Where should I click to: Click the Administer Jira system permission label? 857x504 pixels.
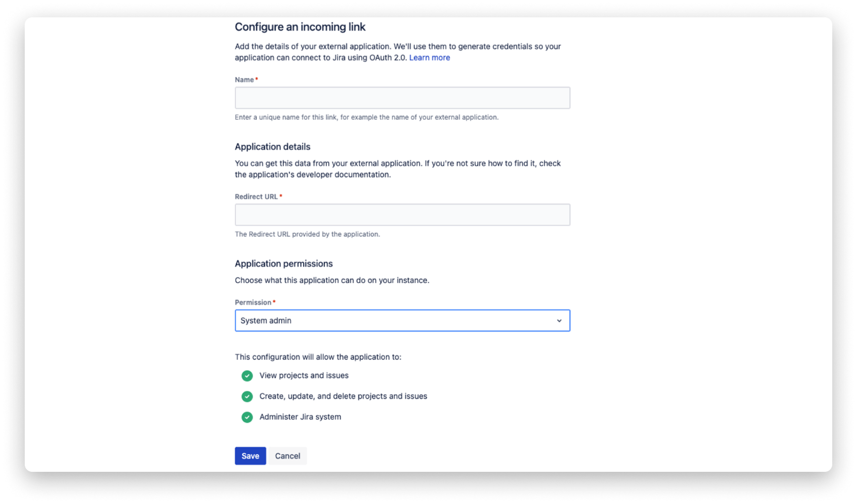point(300,417)
